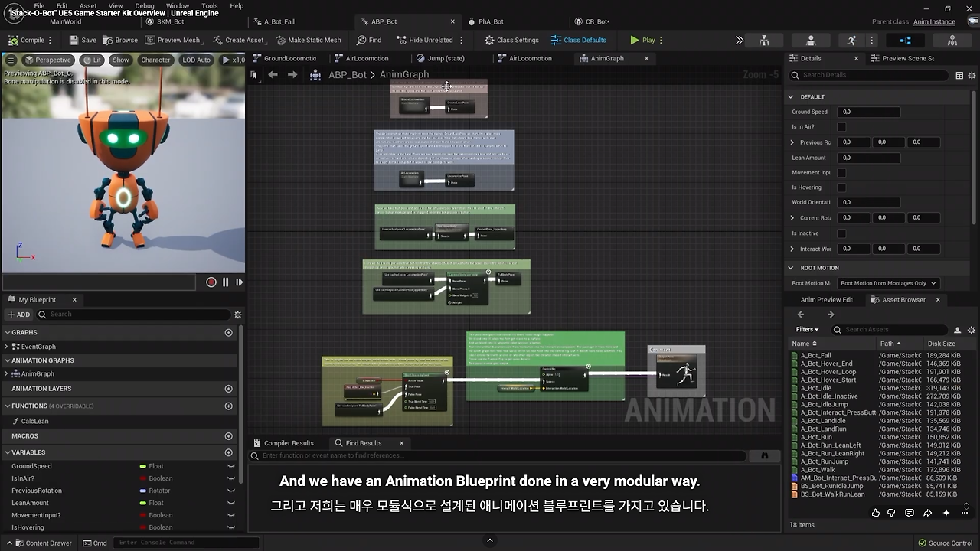Image resolution: width=980 pixels, height=551 pixels.
Task: Toggle GroundSpeed variable visibility eye
Action: click(x=230, y=466)
